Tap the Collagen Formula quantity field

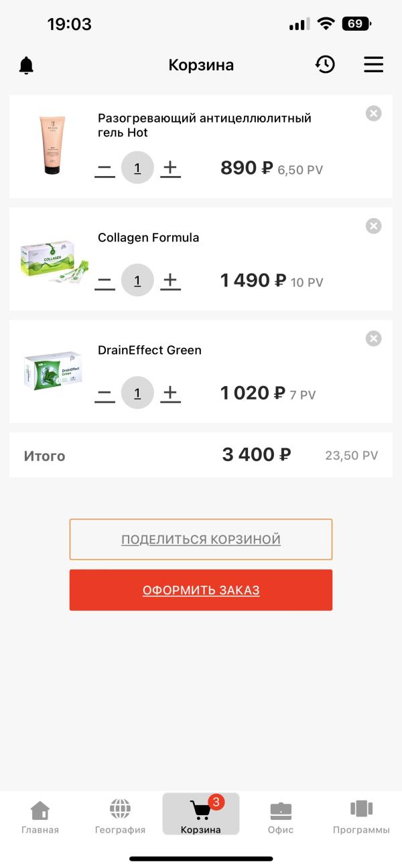(137, 280)
